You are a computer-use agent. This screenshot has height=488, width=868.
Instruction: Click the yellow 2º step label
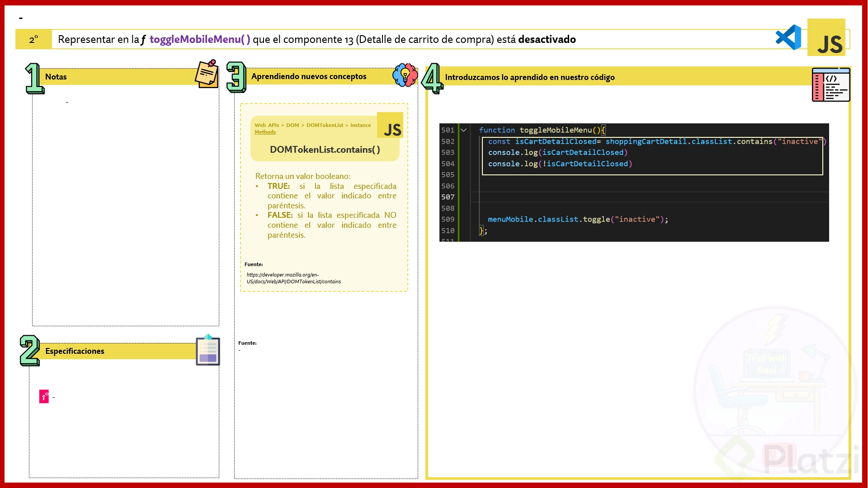33,40
